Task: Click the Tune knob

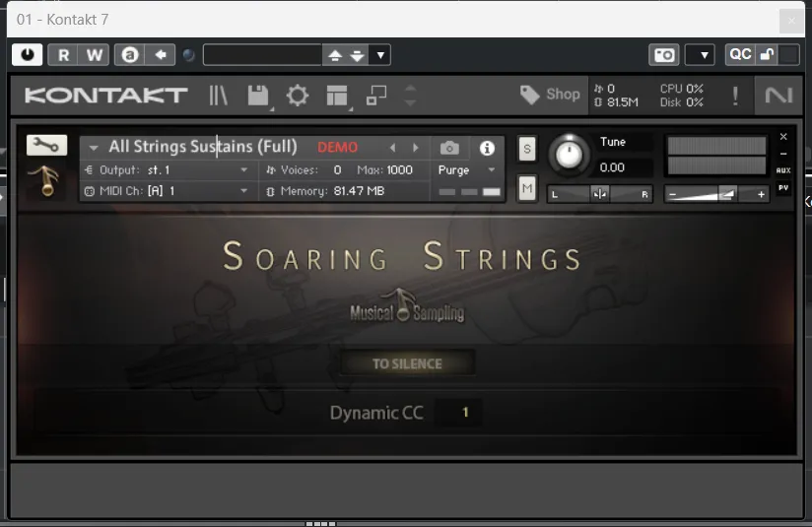Action: [x=569, y=155]
